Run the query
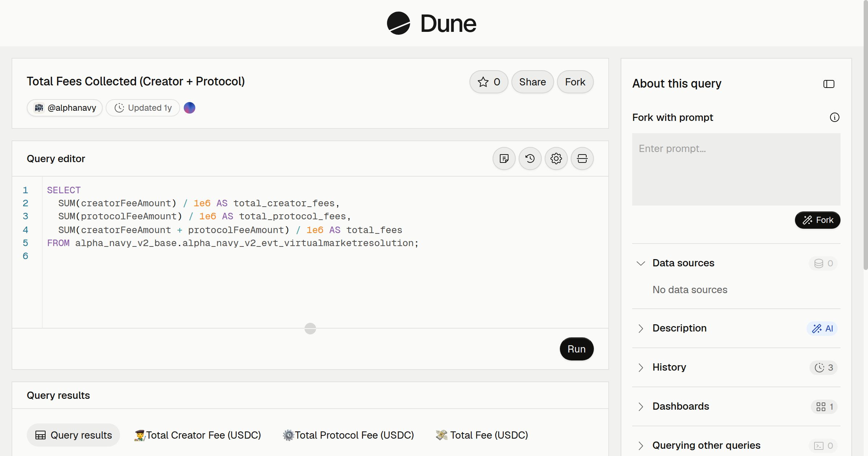The width and height of the screenshot is (868, 456). [576, 349]
